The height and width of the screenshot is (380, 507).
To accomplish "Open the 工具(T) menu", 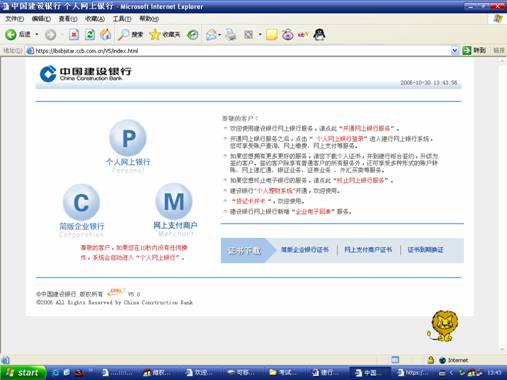I will click(x=122, y=19).
